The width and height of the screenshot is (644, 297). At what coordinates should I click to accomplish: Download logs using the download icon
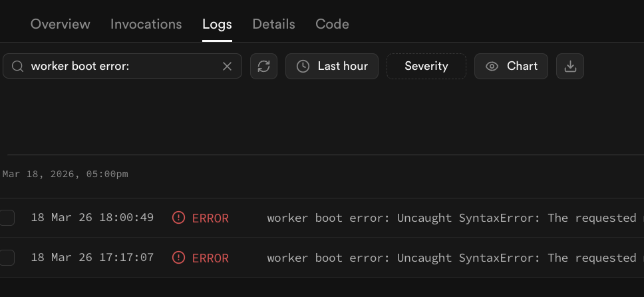click(x=569, y=67)
